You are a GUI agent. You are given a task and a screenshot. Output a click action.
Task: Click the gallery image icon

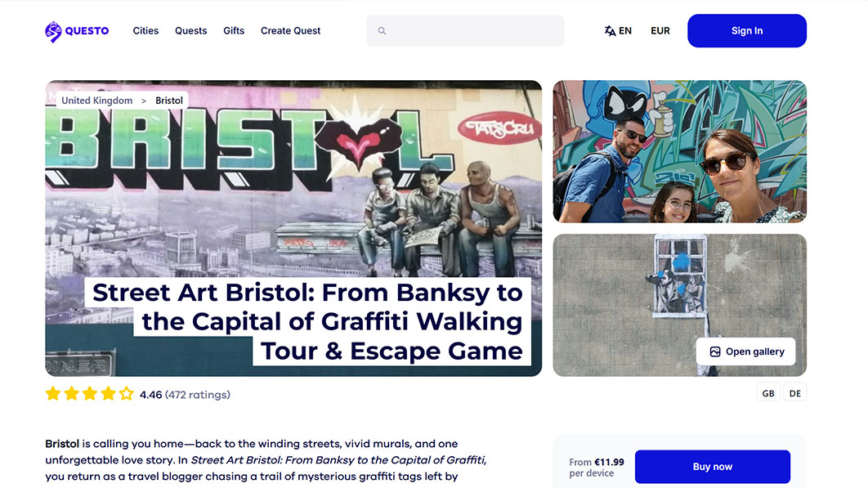[x=715, y=351]
